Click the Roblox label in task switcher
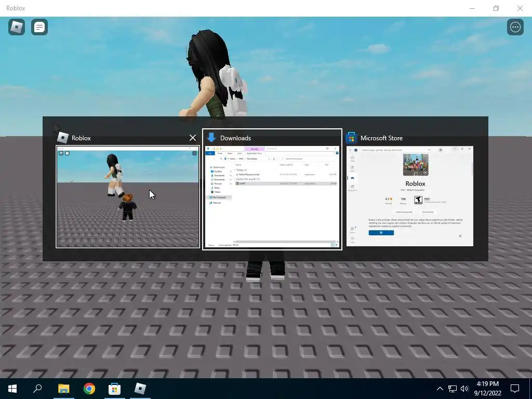Screen dimensions: 532x399 pyautogui.click(x=81, y=138)
